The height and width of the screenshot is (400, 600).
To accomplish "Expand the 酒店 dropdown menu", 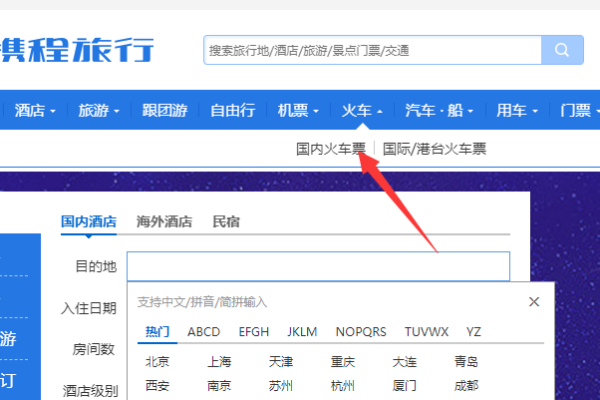I will pyautogui.click(x=36, y=111).
